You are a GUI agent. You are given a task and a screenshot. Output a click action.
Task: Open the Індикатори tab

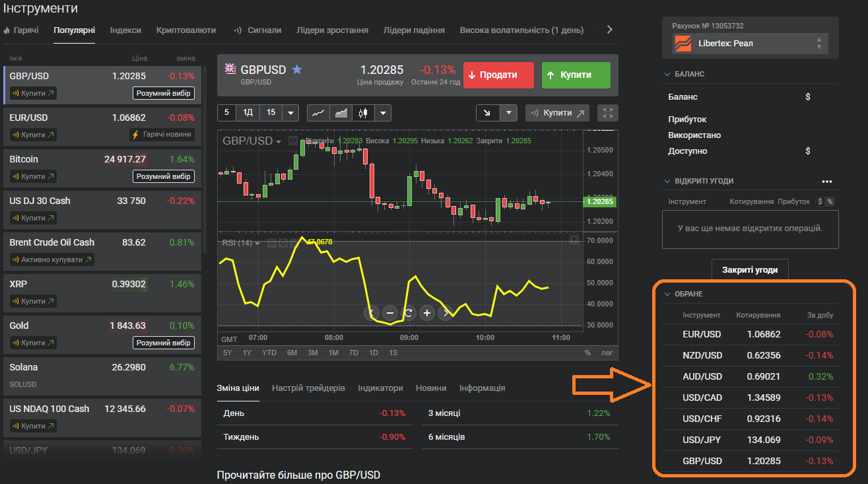(380, 388)
